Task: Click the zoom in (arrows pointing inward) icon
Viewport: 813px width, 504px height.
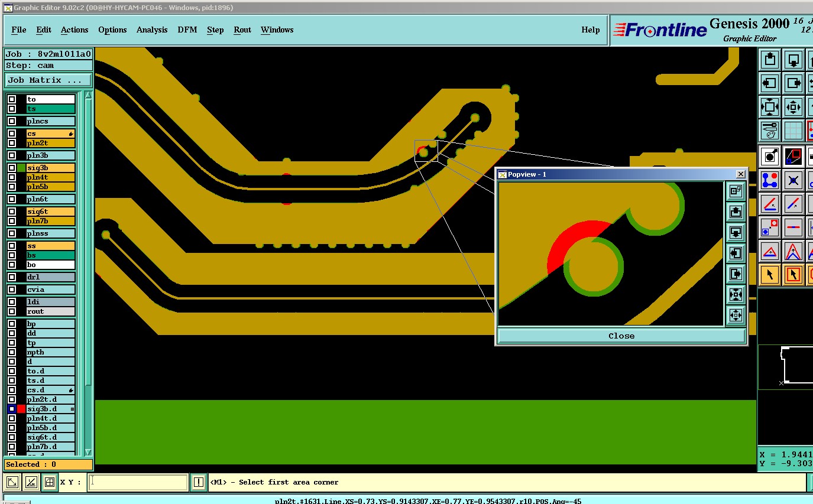Action: [769, 107]
